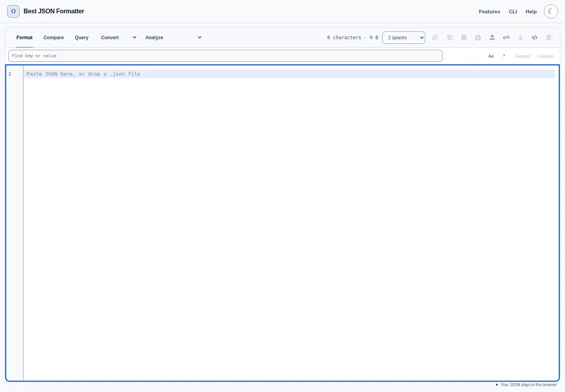This screenshot has height=392, width=565.
Task: Click the print icon
Action: [478, 38]
